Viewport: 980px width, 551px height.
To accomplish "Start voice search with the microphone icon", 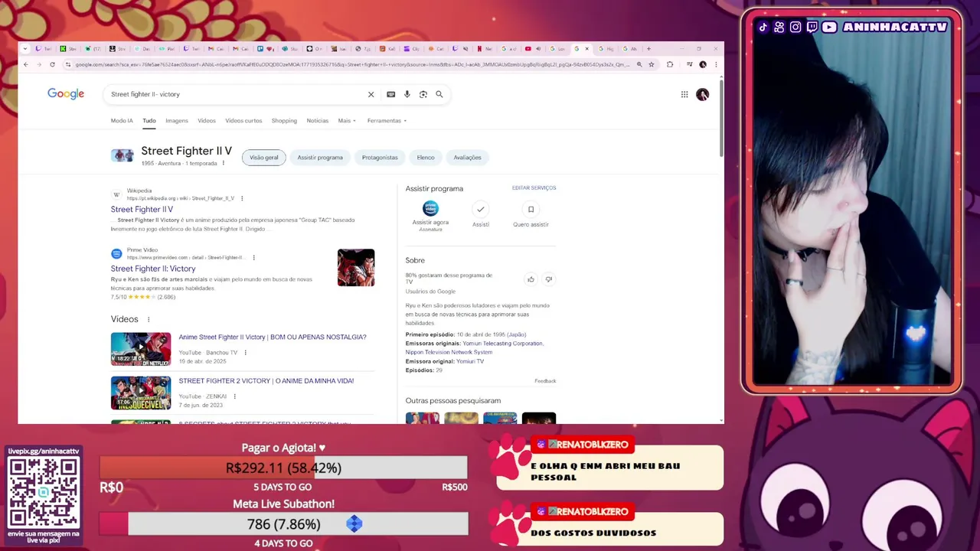I will pos(407,94).
